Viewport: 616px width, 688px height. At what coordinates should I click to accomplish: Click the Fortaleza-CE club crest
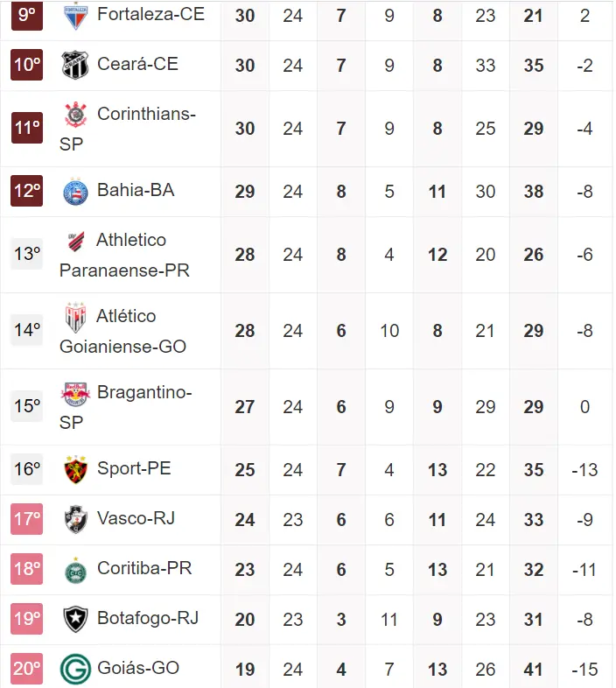tap(75, 14)
